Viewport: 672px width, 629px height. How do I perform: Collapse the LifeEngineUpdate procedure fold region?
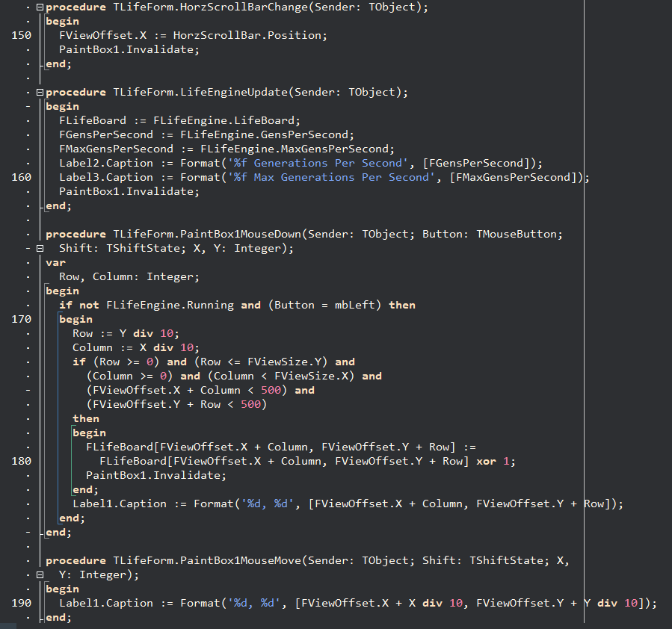[x=40, y=92]
